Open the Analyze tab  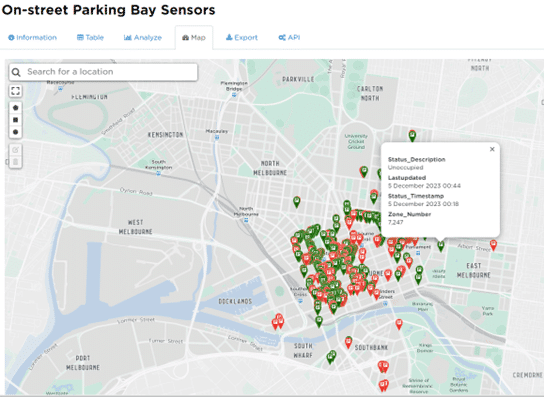tap(143, 37)
